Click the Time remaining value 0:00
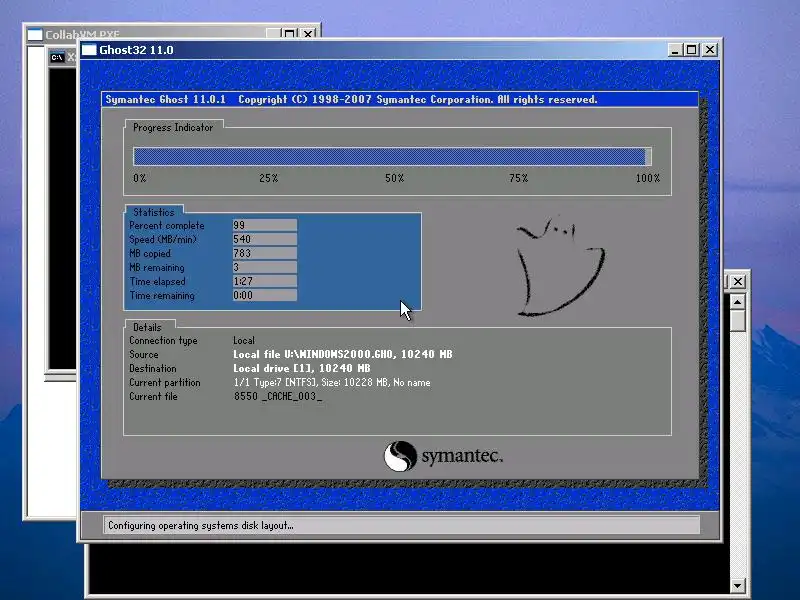The width and height of the screenshot is (800, 600). tap(264, 295)
